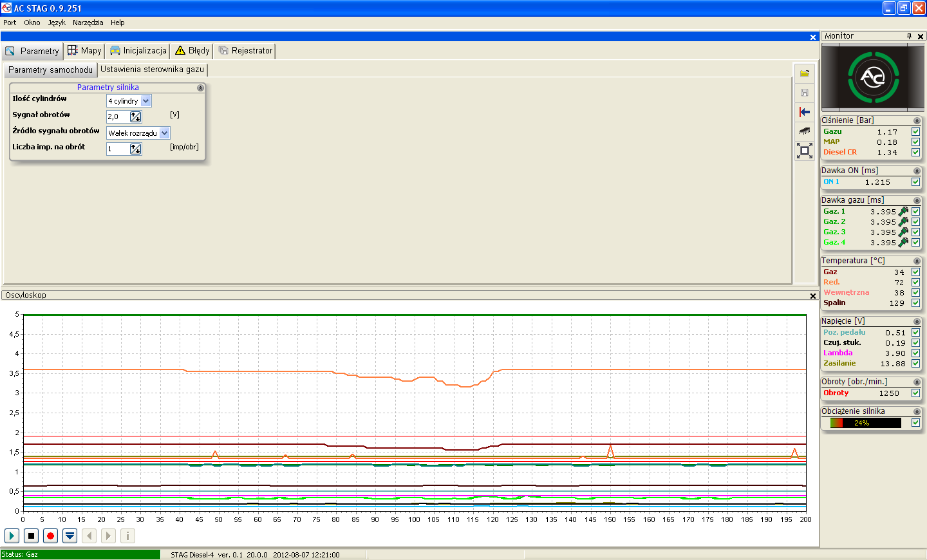Collapse Obroty [obr./min.] section
The height and width of the screenshot is (560, 927).
[917, 382]
